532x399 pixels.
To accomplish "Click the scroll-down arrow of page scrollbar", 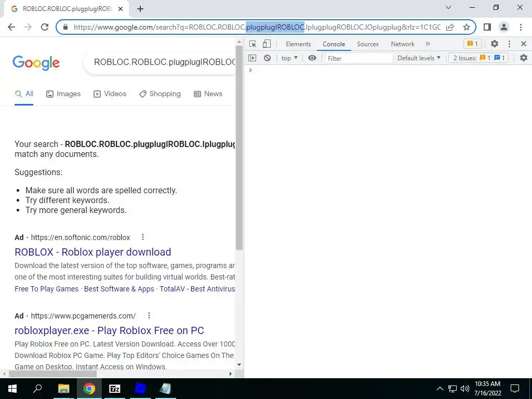I will point(239,365).
